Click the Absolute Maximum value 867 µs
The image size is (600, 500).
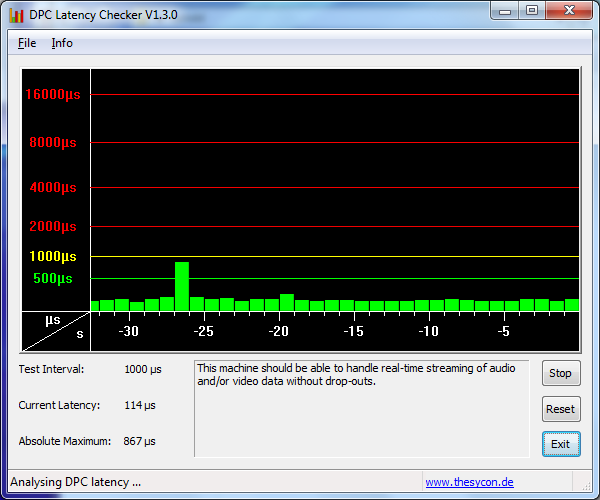click(139, 441)
